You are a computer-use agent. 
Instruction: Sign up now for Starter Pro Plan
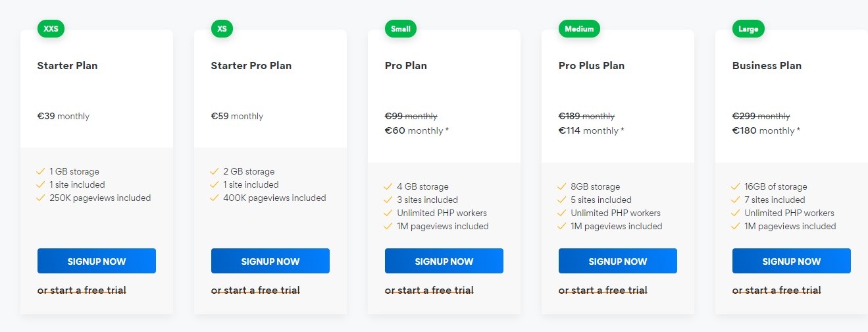[270, 261]
